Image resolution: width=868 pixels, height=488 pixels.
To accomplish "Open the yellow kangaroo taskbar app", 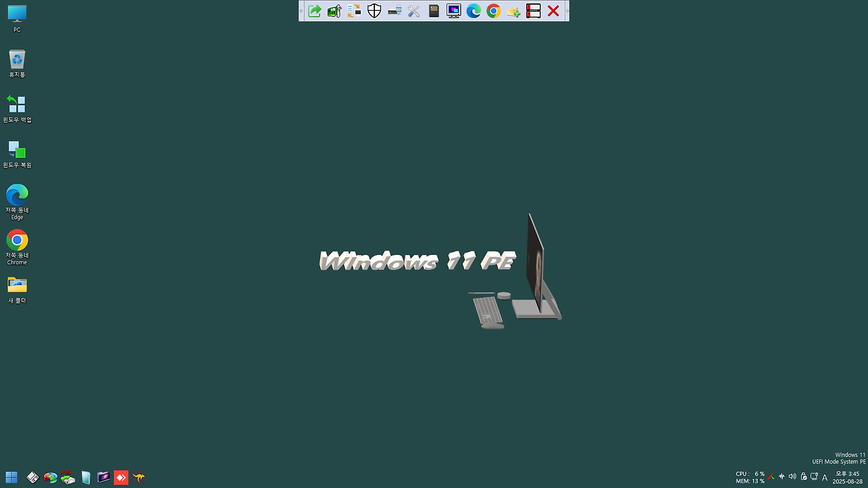I will point(138,477).
